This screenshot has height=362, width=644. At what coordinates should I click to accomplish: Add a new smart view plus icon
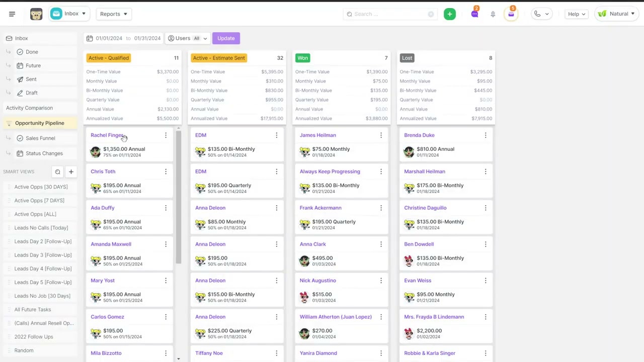71,172
